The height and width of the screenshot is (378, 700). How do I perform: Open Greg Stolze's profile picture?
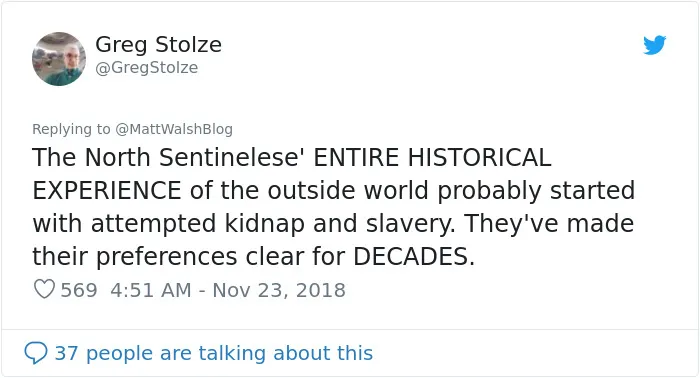coord(59,59)
